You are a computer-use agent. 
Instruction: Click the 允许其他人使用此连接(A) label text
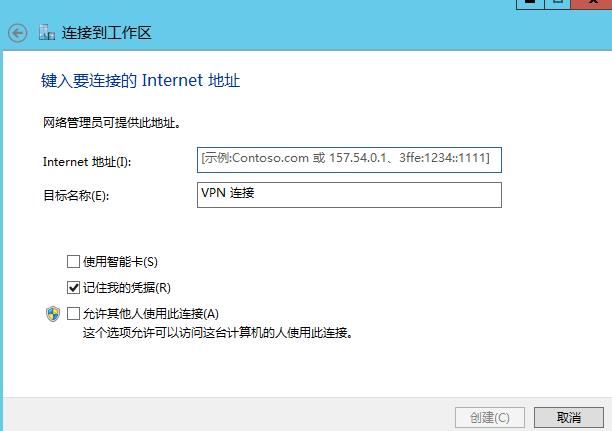(x=151, y=313)
